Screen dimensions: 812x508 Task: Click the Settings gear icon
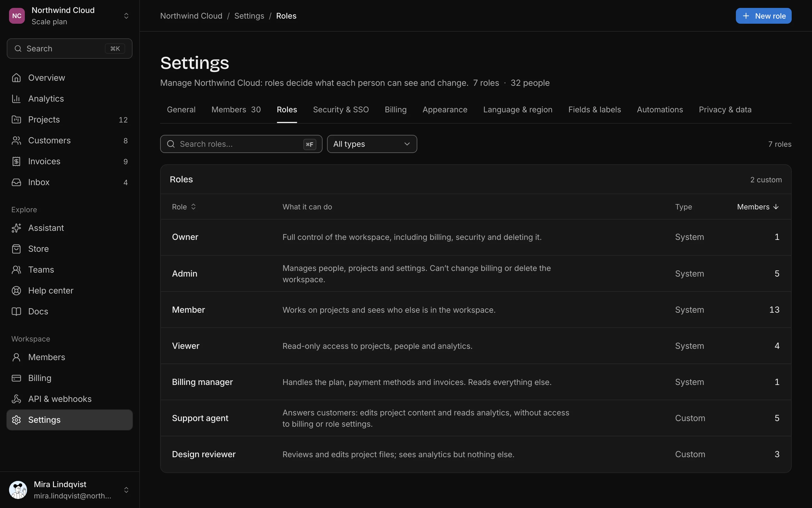tap(16, 420)
